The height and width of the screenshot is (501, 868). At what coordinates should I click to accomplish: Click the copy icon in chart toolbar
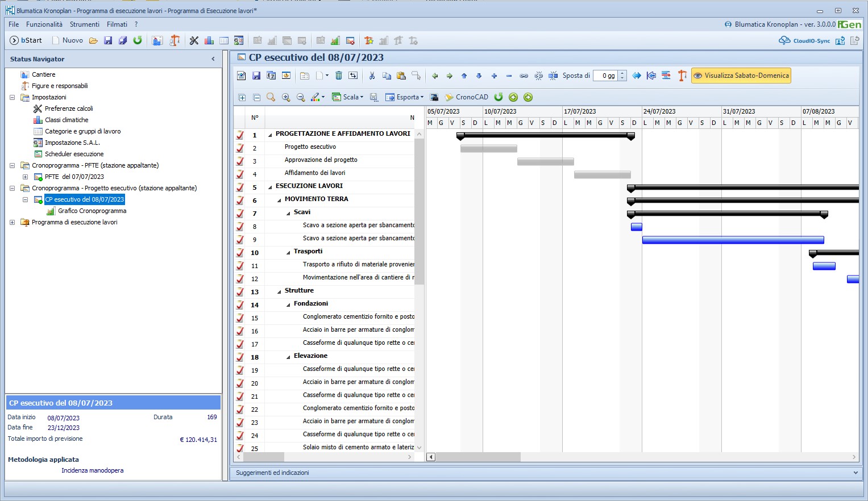coord(387,76)
